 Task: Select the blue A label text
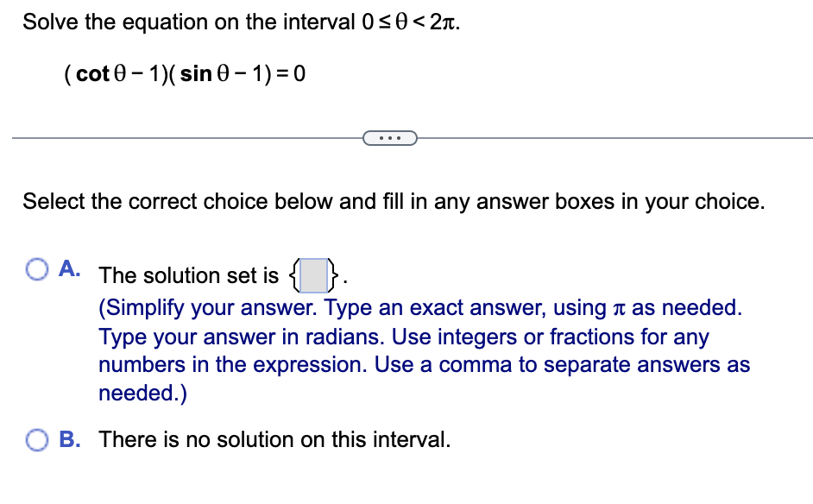tap(67, 268)
